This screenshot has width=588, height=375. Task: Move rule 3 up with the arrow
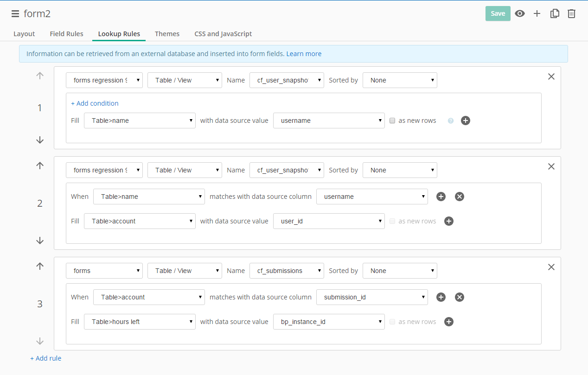coord(40,266)
